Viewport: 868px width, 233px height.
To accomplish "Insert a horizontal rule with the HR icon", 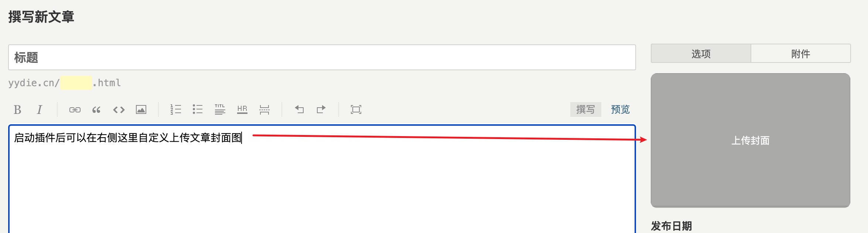I will click(x=242, y=109).
